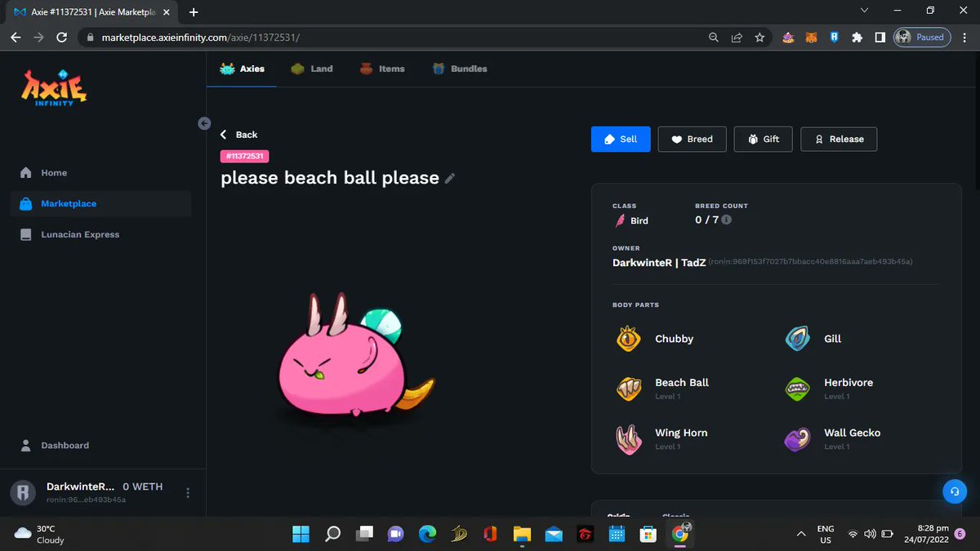
Task: Switch to the Bundles tab
Action: pos(460,69)
